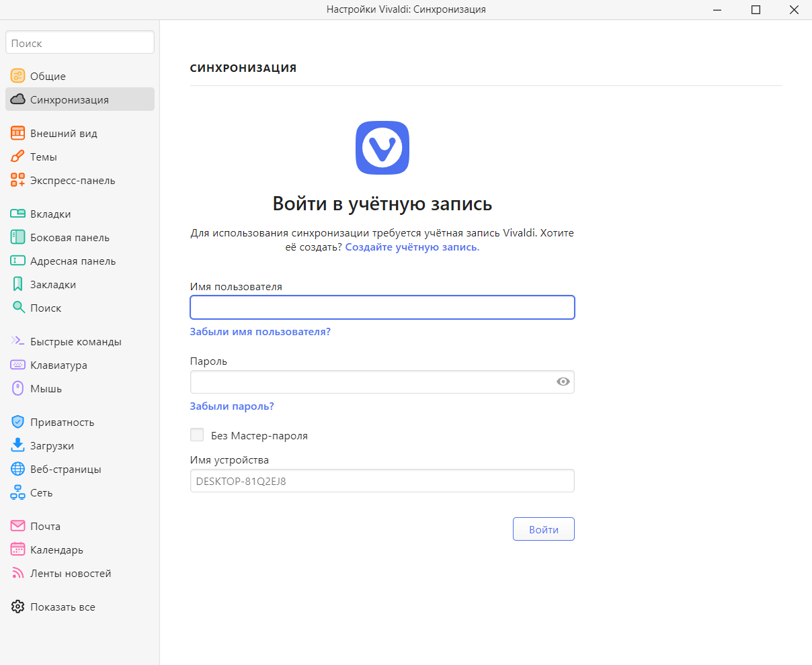This screenshot has width=812, height=665.
Task: Minimize the Vivaldi settings window
Action: [719, 9]
